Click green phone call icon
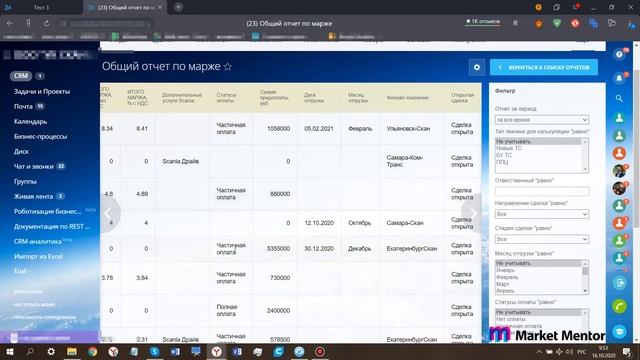The width and height of the screenshot is (640, 360). click(x=619, y=307)
